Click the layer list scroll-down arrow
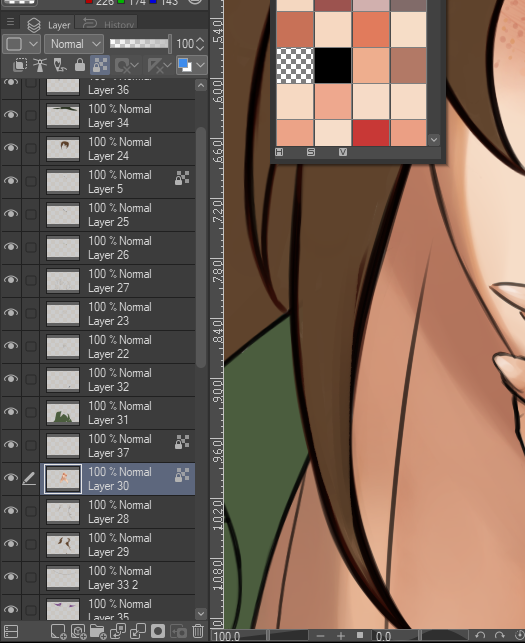The width and height of the screenshot is (525, 643). pos(201,614)
